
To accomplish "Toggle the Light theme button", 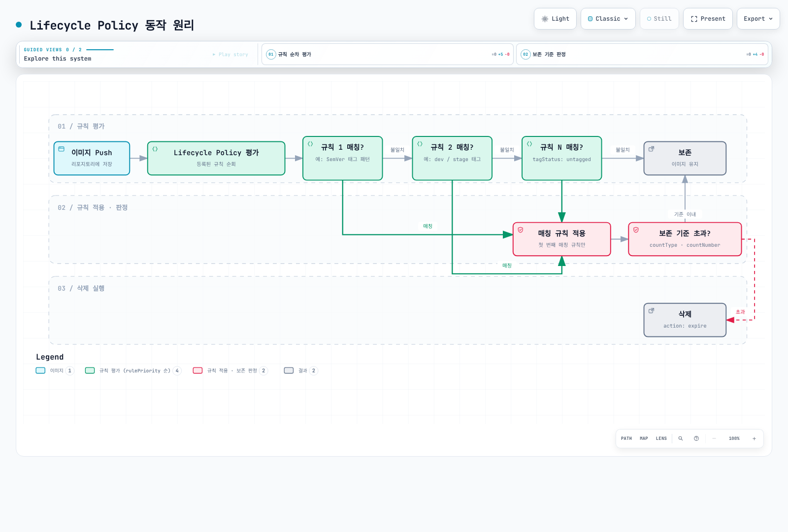I will (x=555, y=19).
